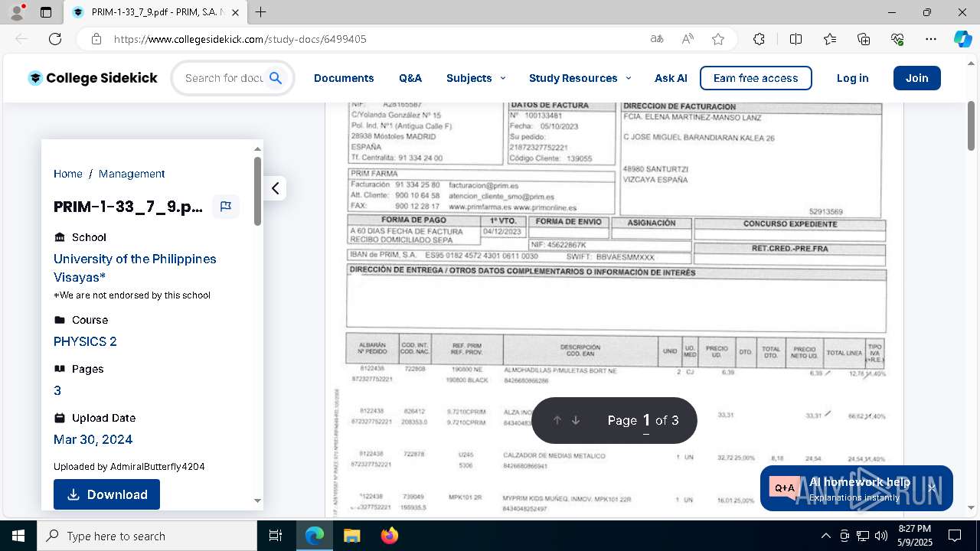Image resolution: width=980 pixels, height=551 pixels.
Task: Open the PHYSICS 2 course link
Action: pos(85,341)
